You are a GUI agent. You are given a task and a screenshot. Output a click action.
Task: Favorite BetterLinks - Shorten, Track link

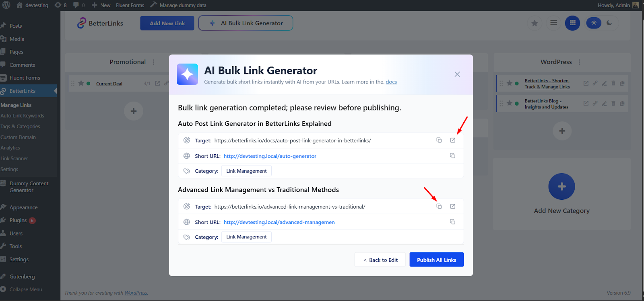[510, 83]
